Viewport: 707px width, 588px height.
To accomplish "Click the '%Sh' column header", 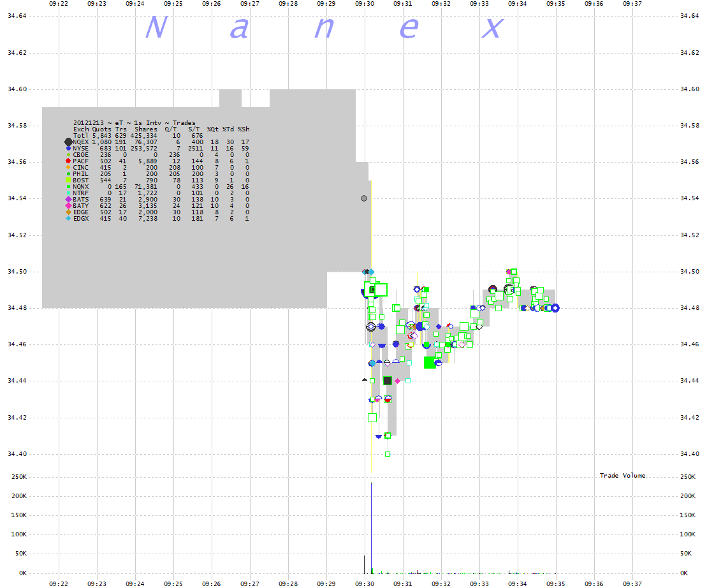I will [244, 129].
